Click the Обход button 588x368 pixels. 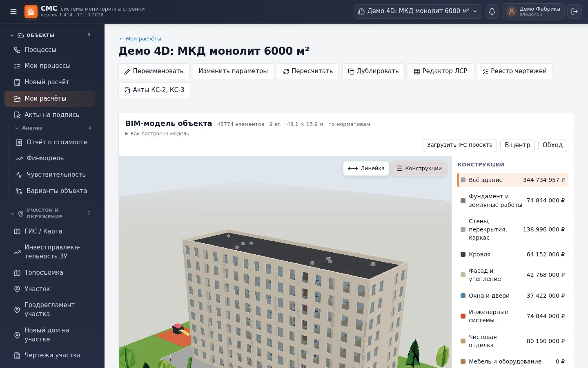click(x=552, y=145)
